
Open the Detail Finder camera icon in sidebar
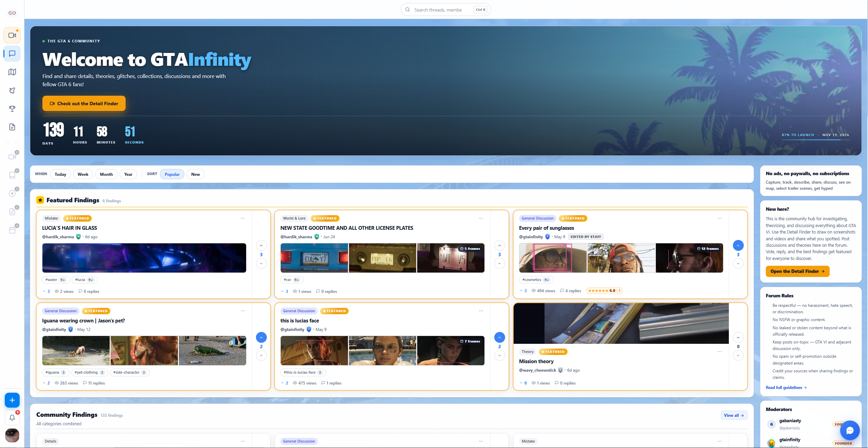[x=12, y=35]
